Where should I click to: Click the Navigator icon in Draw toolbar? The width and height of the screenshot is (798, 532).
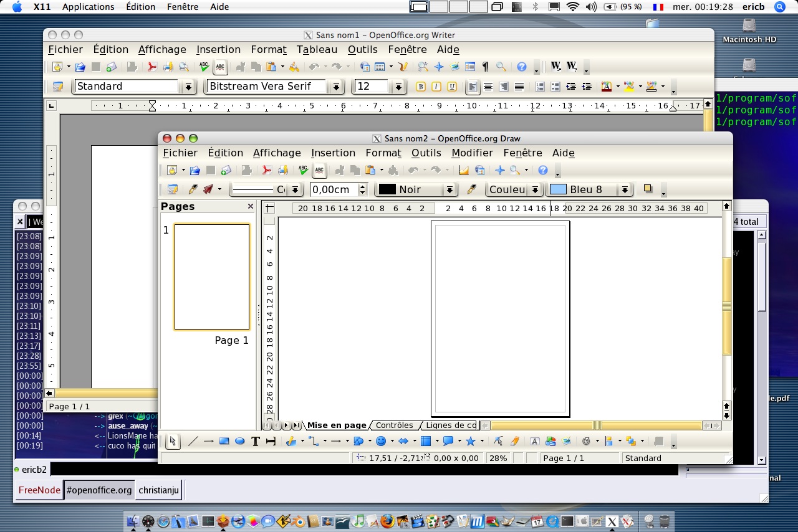pyautogui.click(x=499, y=170)
